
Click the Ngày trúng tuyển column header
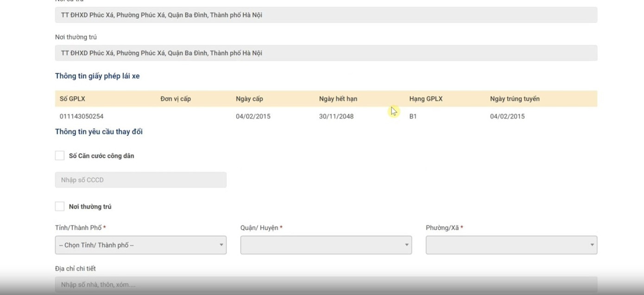tap(515, 99)
